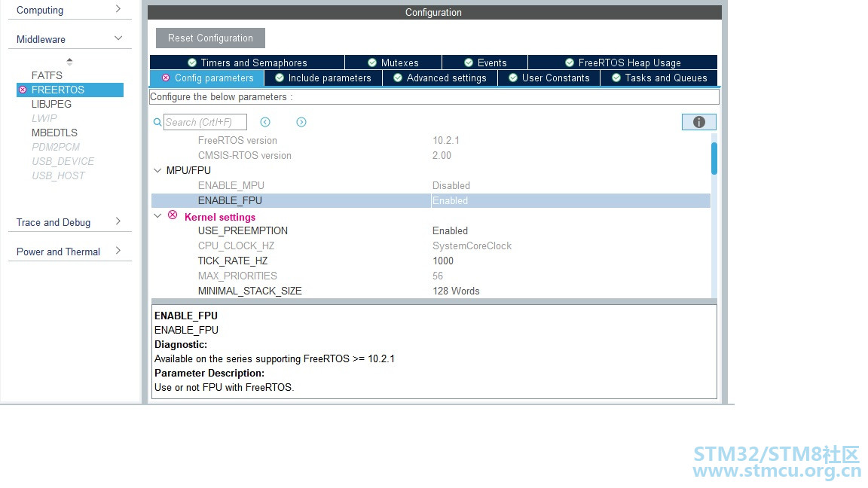Screen dimensions: 868x488
Task: Select USB_HOST middleware entry
Action: point(58,176)
